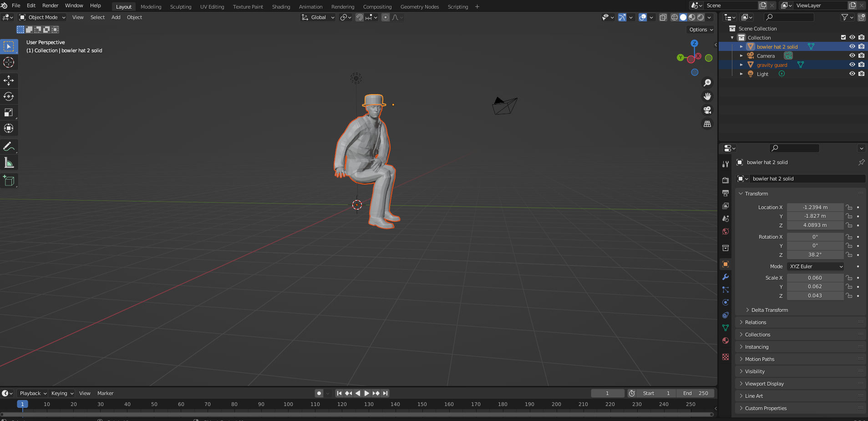This screenshot has height=421, width=868.
Task: Switch to the Shading workspace tab
Action: point(281,6)
